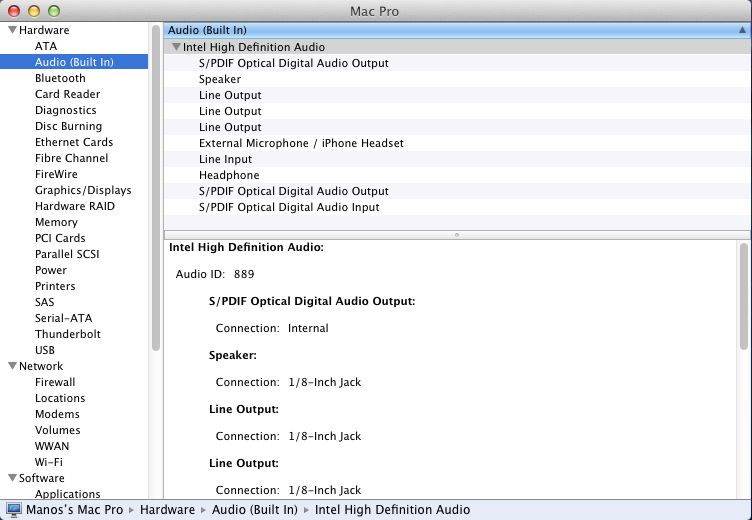Viewport: 752px width, 520px height.
Task: Click the Audio ID value 889
Action: [244, 274]
